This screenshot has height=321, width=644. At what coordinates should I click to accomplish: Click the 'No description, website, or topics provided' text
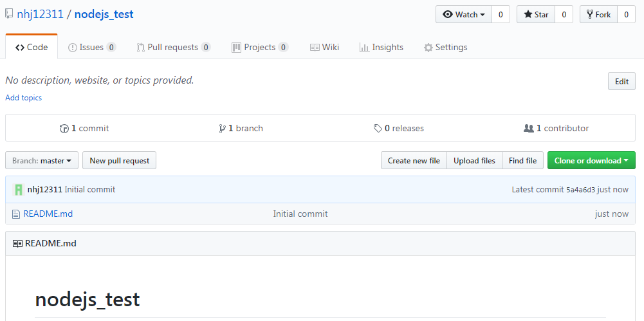pyautogui.click(x=99, y=80)
